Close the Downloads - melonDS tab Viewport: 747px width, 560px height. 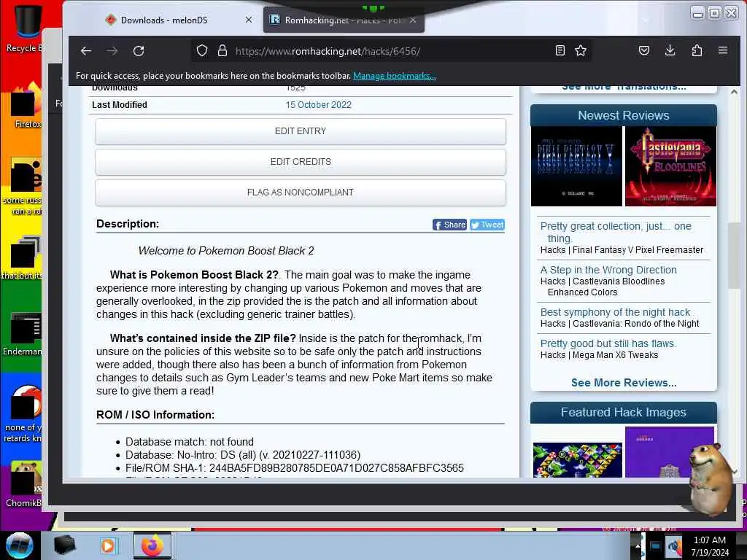coord(249,20)
